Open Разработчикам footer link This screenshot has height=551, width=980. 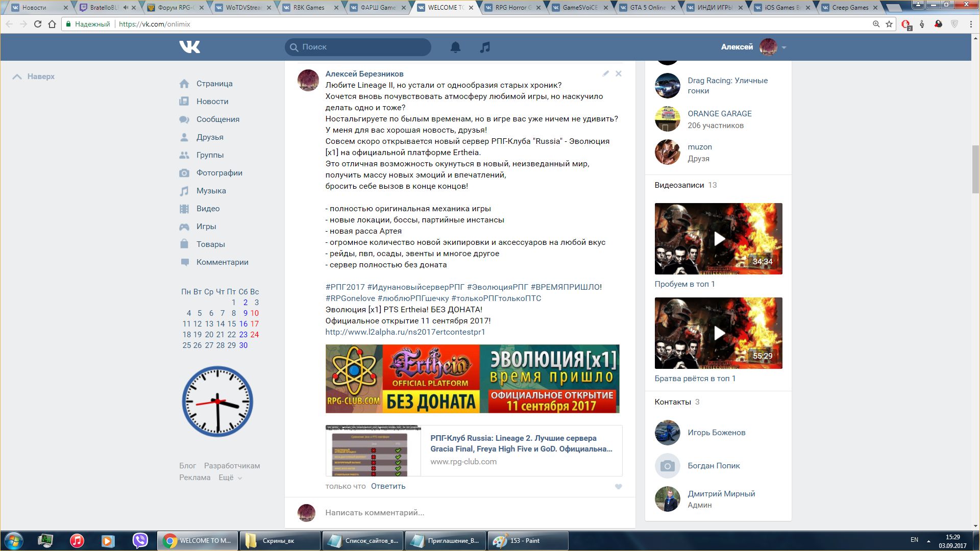click(x=232, y=466)
